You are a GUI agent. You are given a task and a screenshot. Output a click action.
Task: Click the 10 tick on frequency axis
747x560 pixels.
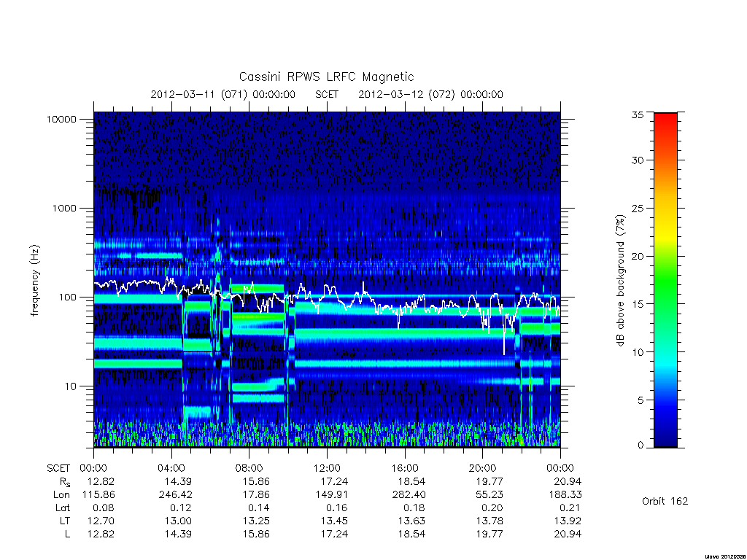click(71, 386)
